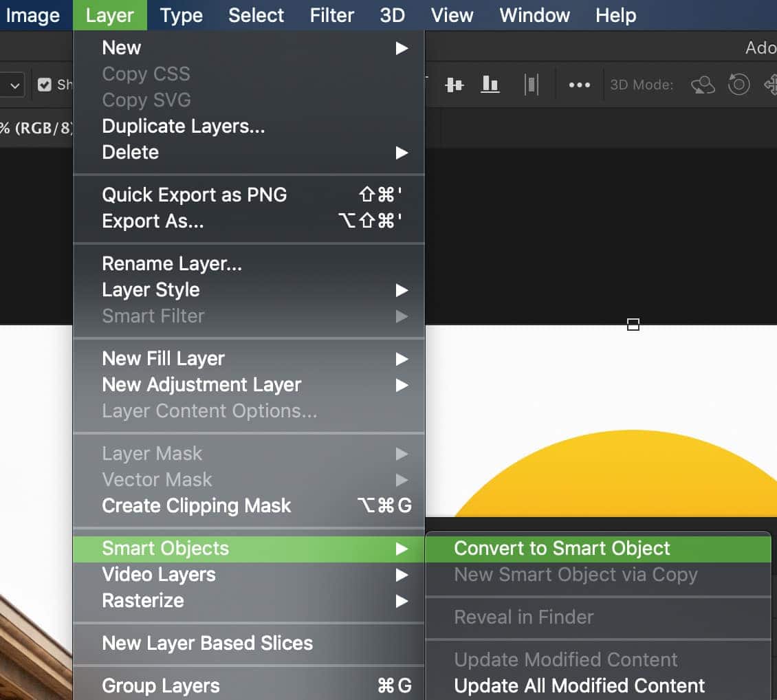Open the Window menu
This screenshot has height=700, width=777.
coord(534,15)
